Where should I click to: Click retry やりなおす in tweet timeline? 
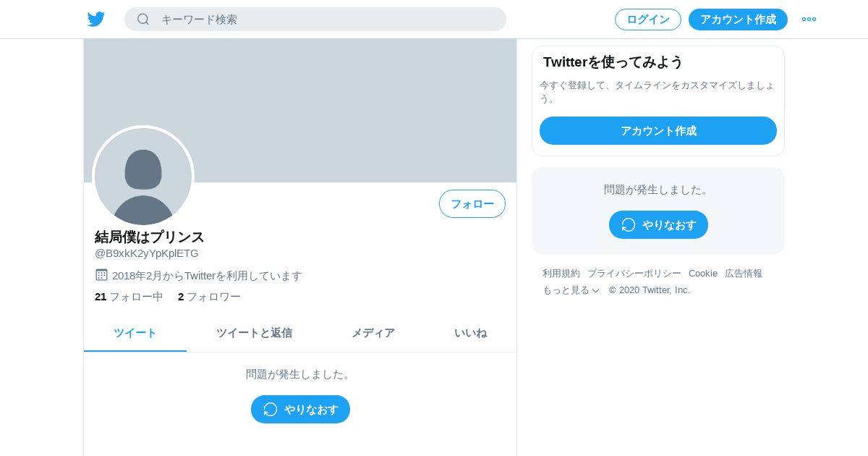300,410
